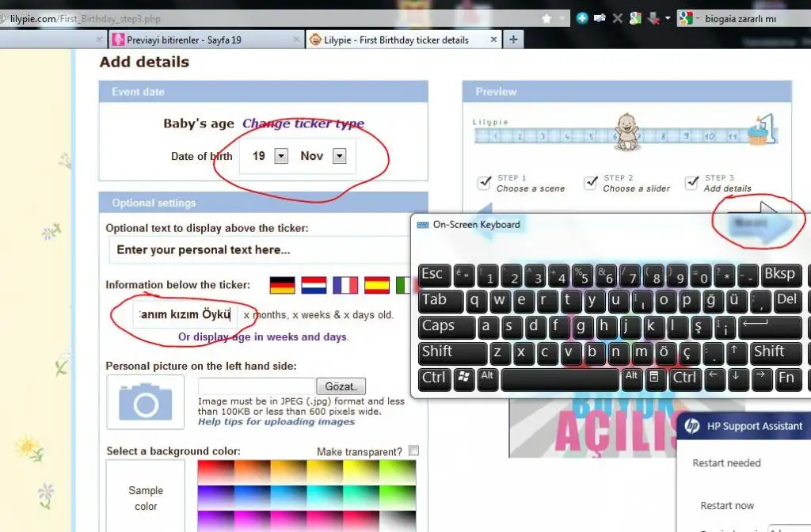Open Help tips for uploading images

[x=276, y=422]
